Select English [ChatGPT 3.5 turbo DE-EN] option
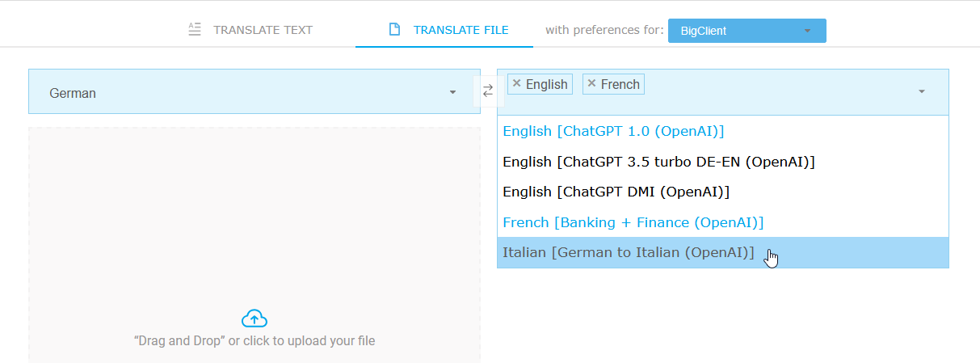The width and height of the screenshot is (980, 363). point(658,162)
